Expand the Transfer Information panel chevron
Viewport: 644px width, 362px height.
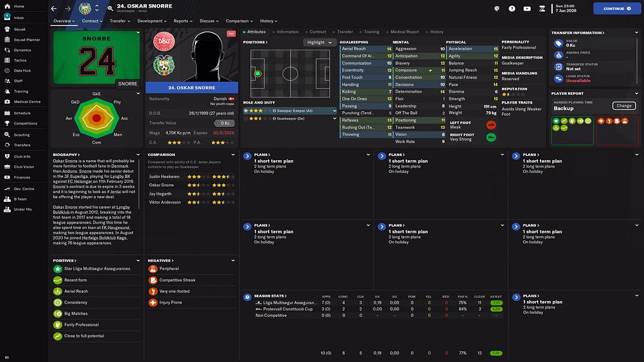636,33
